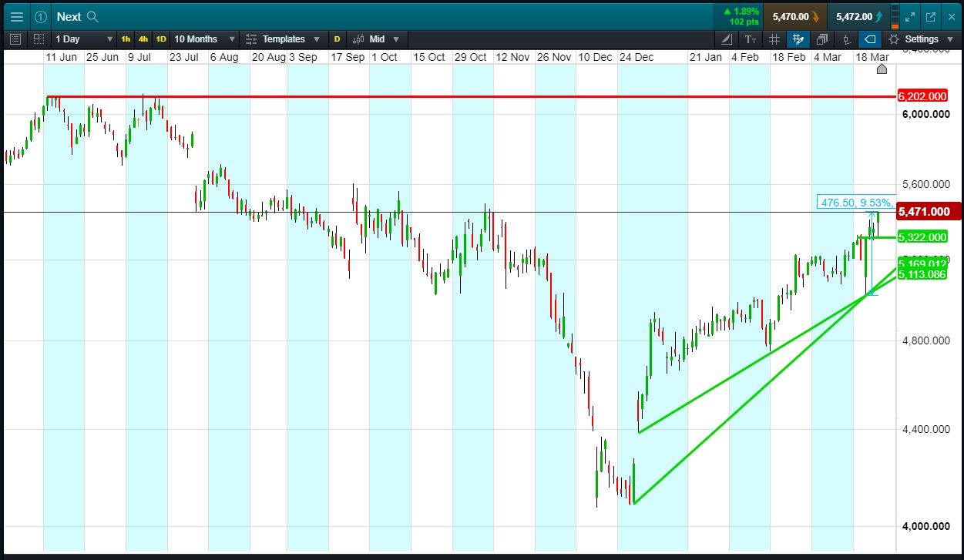Viewport: 964px width, 560px height.
Task: Click the 15 Oct date label
Action: (x=429, y=57)
